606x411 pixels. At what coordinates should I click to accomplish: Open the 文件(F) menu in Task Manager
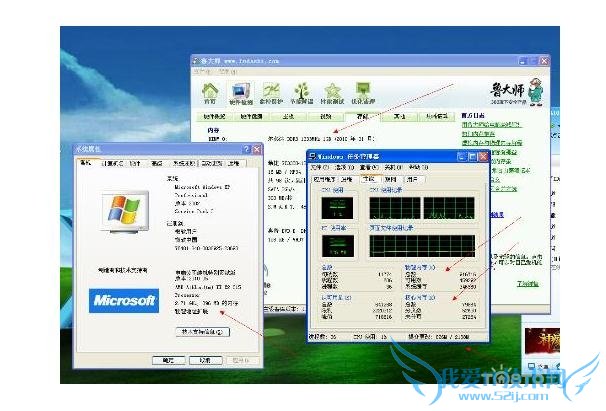tap(320, 167)
